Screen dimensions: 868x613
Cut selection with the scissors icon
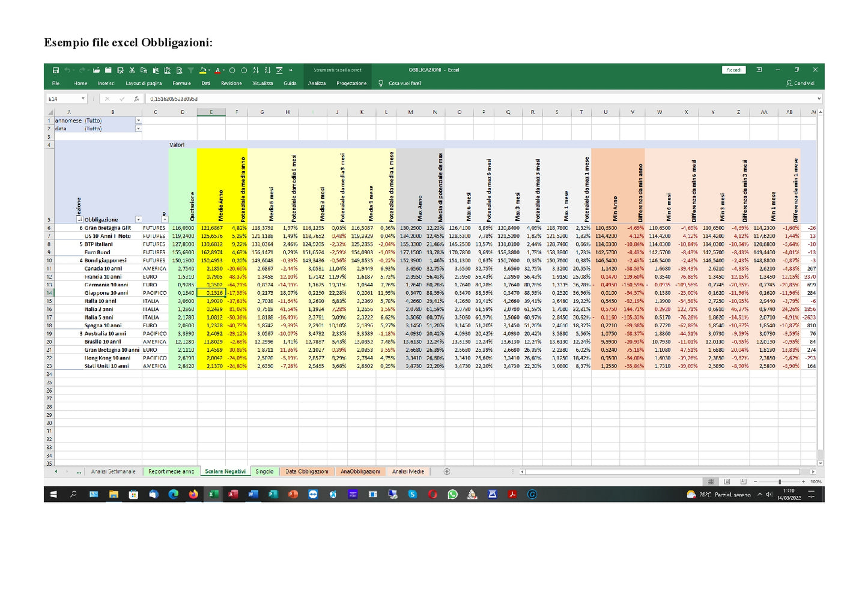click(132, 70)
